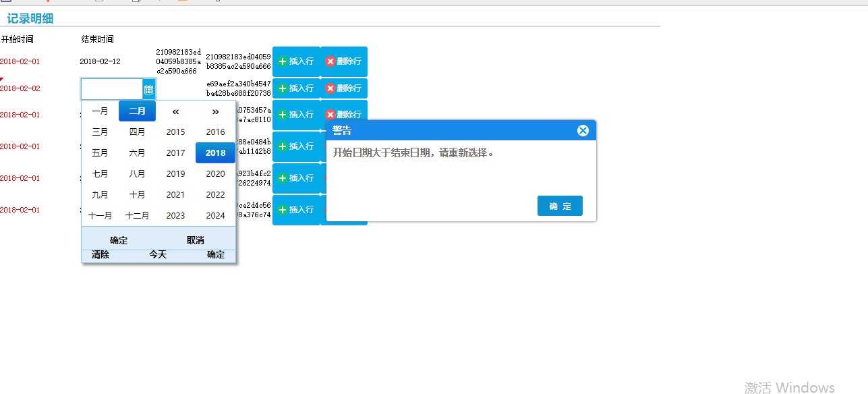Select the highlighted 二月 month

[137, 111]
